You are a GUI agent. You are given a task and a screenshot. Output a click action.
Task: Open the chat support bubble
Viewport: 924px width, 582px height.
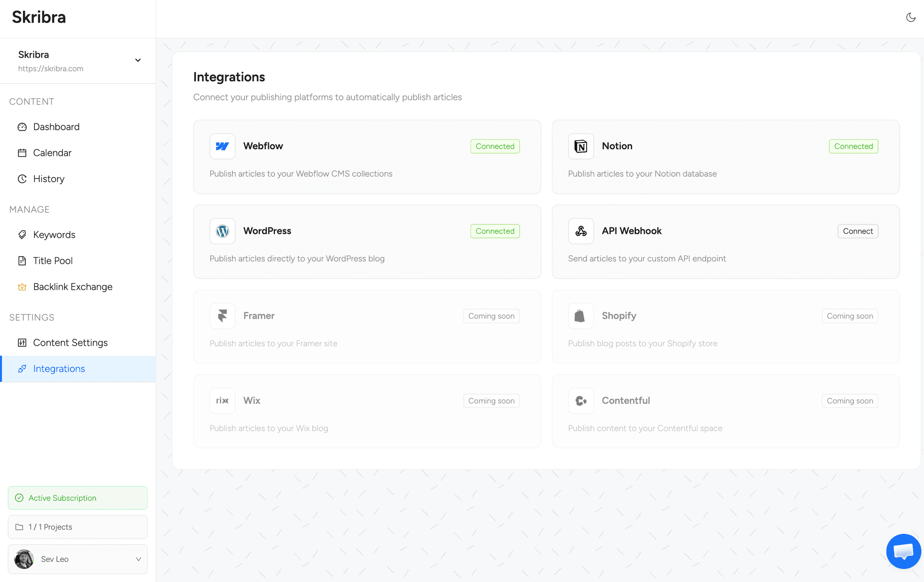[903, 551]
